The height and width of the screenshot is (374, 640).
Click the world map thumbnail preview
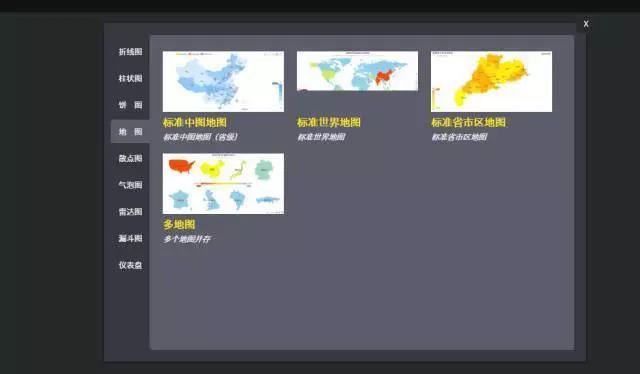point(357,71)
